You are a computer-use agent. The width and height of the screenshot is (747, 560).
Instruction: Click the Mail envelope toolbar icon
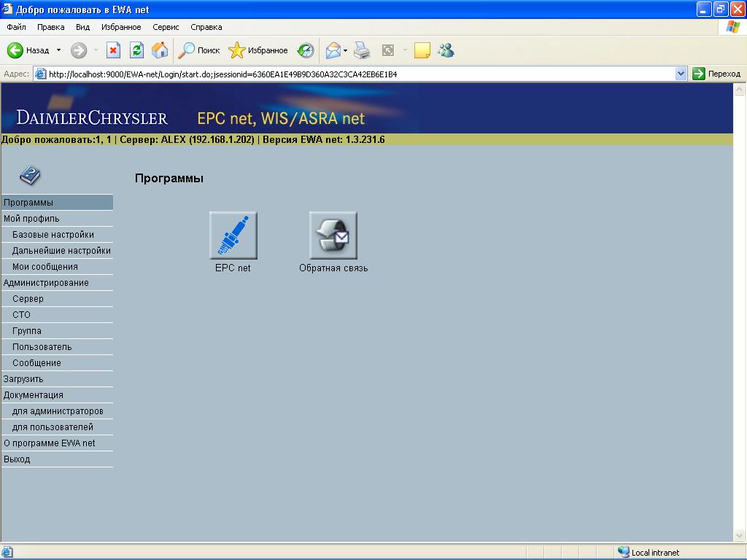coord(333,50)
